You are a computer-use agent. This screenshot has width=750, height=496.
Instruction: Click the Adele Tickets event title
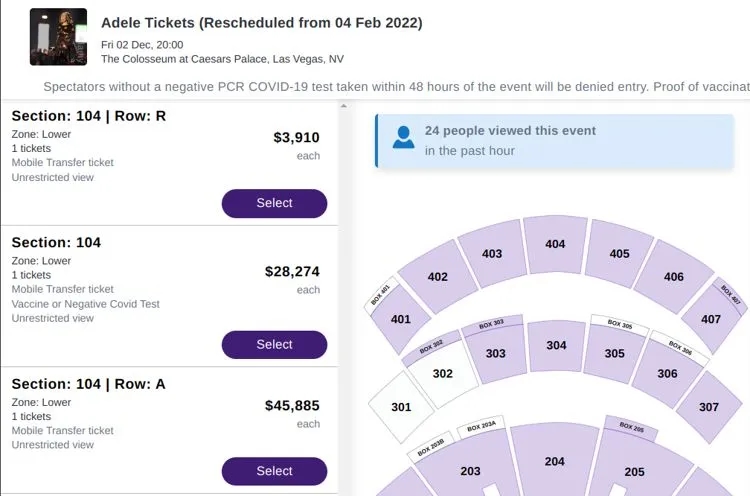262,22
